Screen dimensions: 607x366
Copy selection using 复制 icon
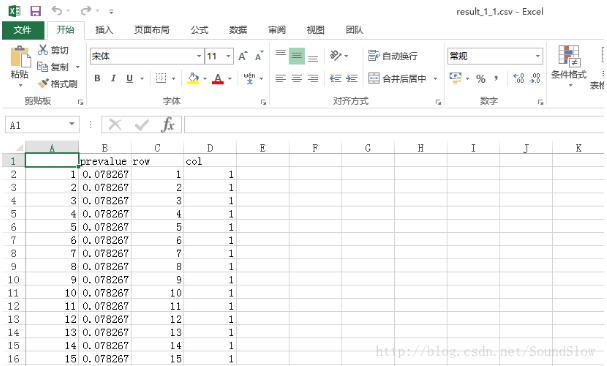42,67
